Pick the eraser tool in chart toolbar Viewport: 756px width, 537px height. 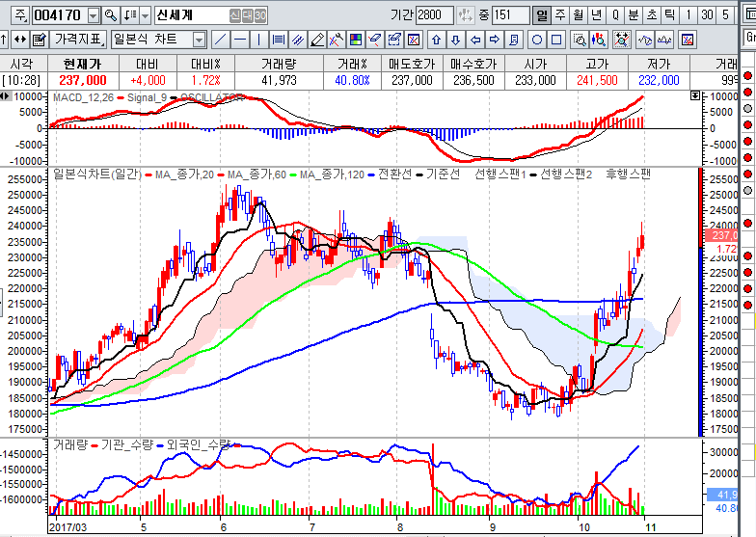pos(317,40)
